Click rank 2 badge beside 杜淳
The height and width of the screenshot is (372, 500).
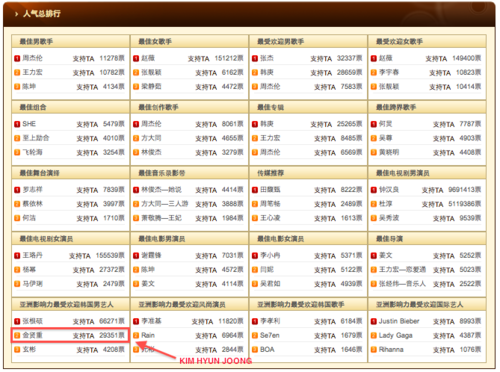[374, 204]
